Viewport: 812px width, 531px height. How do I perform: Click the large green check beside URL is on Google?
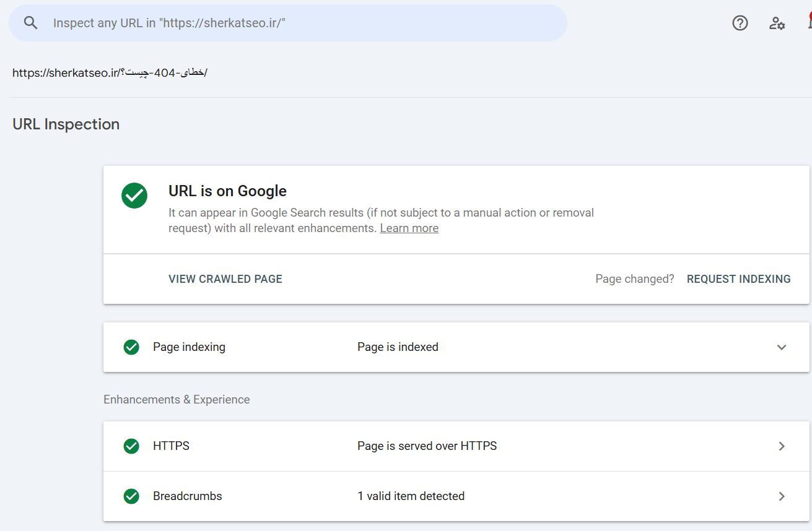(134, 196)
